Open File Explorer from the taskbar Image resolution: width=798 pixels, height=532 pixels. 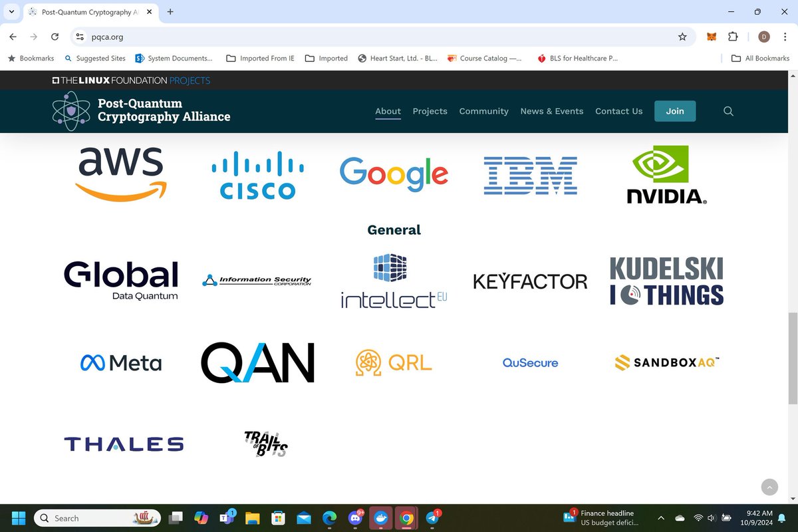coord(252,518)
